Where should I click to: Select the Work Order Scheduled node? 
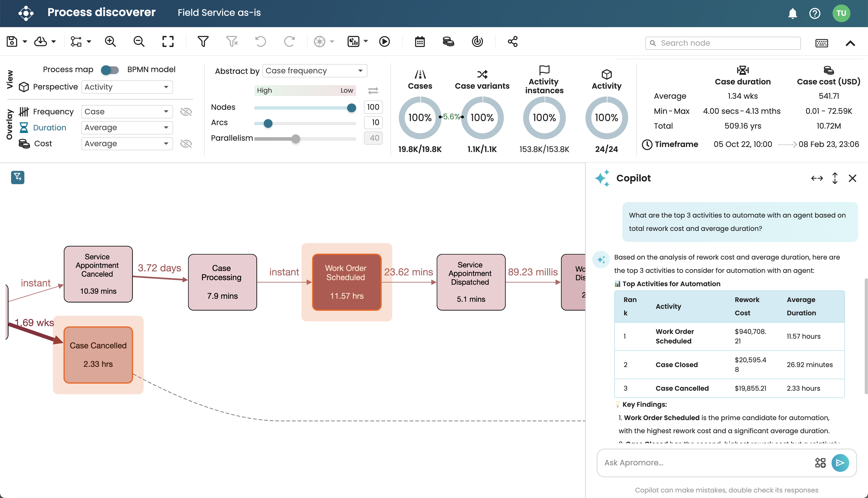(x=347, y=282)
